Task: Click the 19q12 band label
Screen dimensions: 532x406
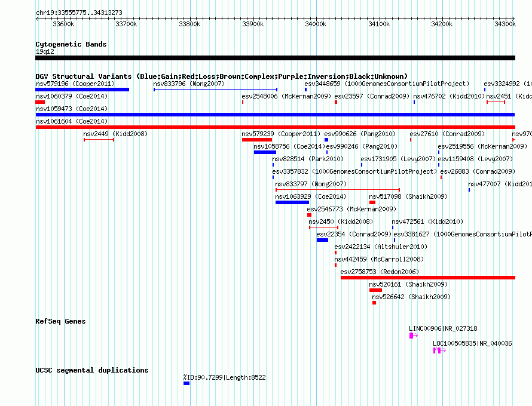Action: [x=45, y=51]
